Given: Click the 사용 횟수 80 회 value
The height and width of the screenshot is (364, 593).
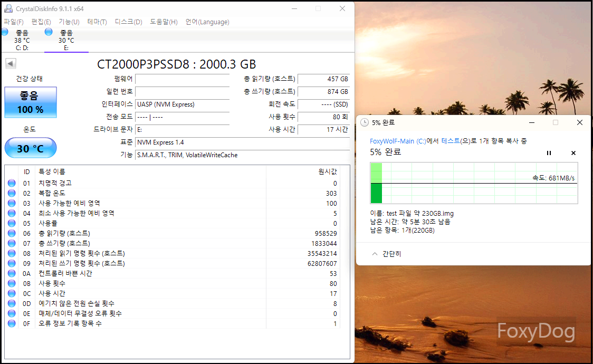Looking at the screenshot, I should coord(324,117).
